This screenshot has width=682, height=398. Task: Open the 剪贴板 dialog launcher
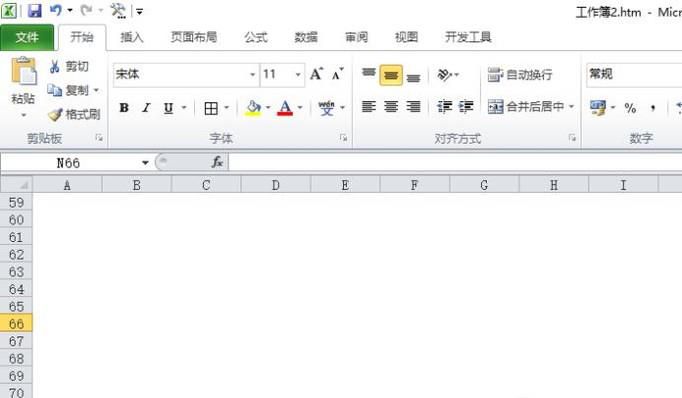point(99,138)
